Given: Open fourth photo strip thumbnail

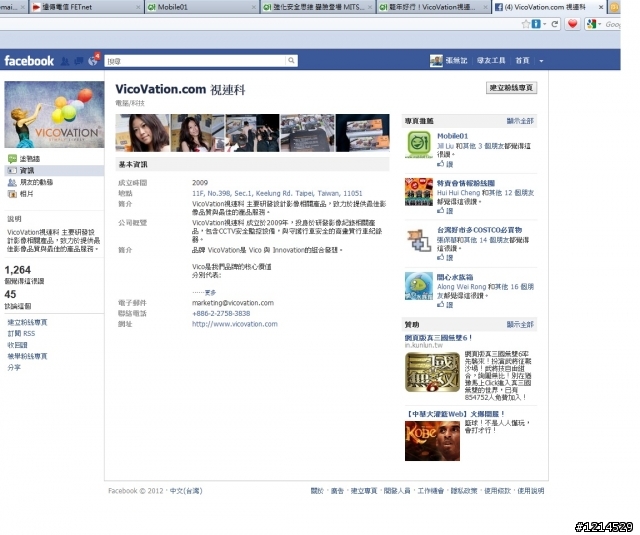Looking at the screenshot, I should tap(307, 133).
